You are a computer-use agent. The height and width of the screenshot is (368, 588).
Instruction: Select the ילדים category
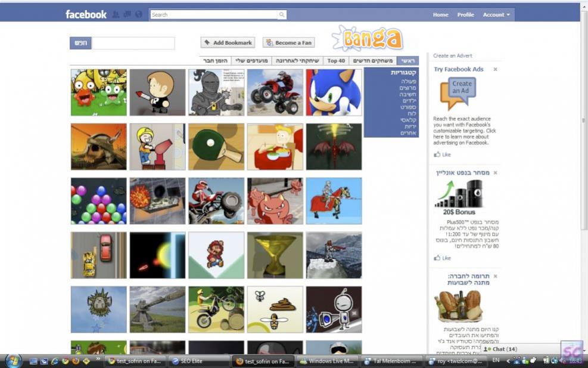pos(409,101)
